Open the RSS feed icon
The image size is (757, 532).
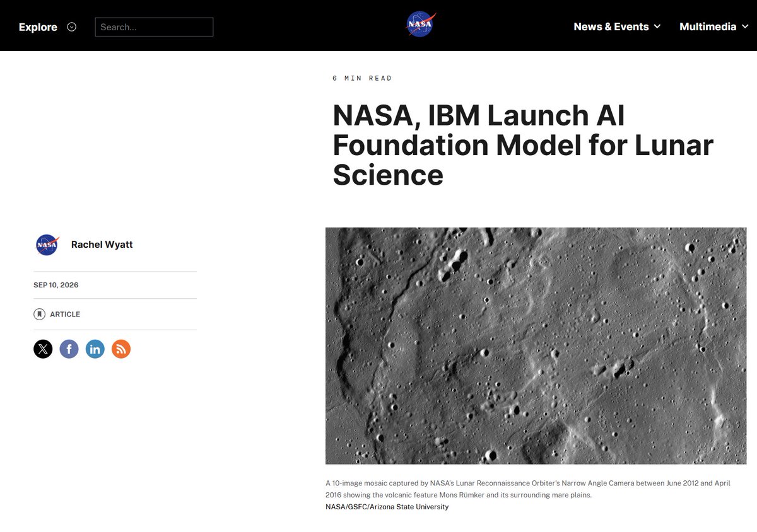[121, 349]
